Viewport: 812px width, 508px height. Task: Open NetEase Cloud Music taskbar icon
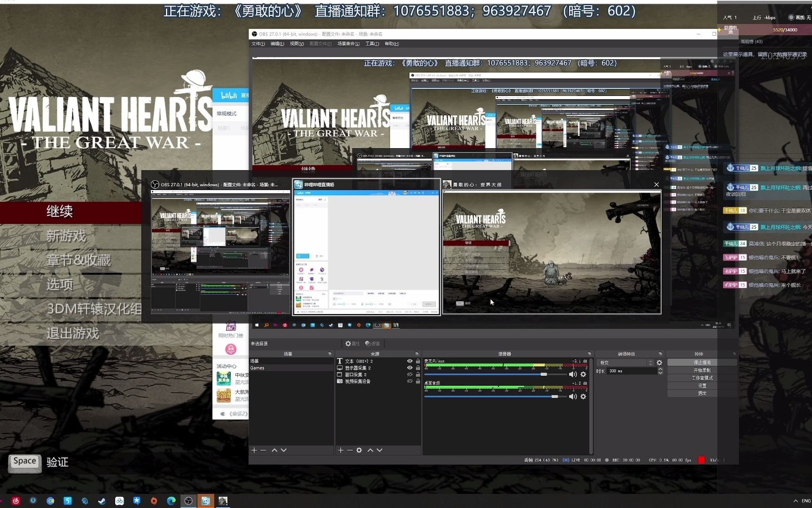[x=16, y=501]
